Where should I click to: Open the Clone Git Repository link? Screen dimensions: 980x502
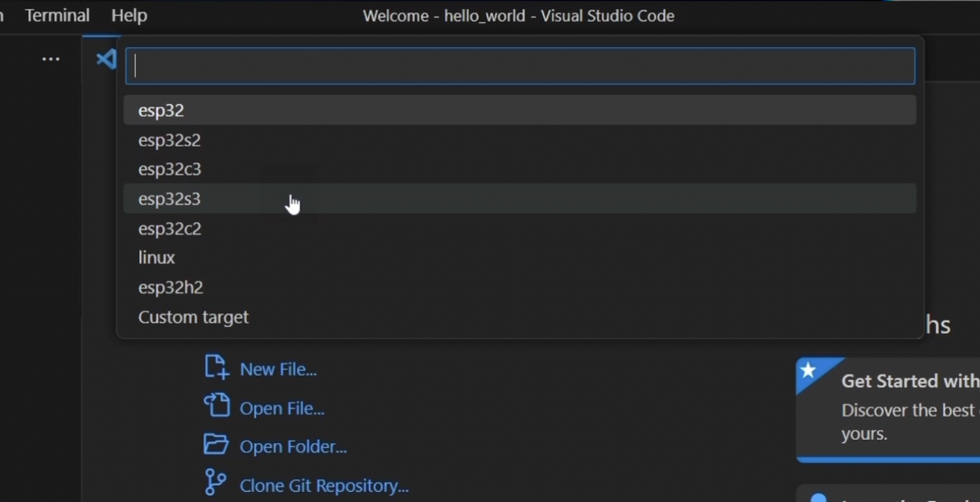[324, 486]
